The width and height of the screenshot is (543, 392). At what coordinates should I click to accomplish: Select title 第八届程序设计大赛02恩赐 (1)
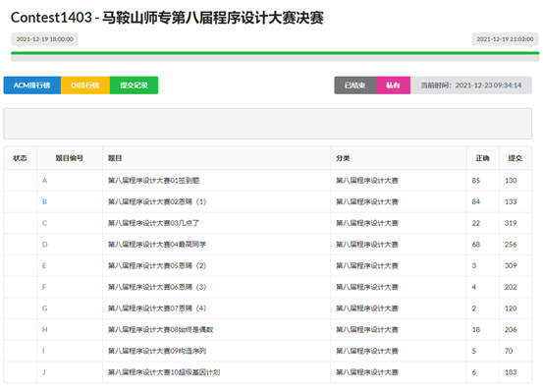click(x=157, y=201)
